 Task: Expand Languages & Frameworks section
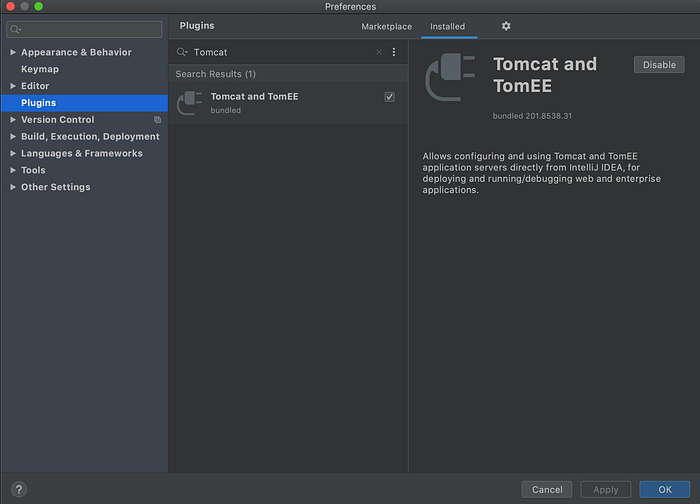click(13, 153)
